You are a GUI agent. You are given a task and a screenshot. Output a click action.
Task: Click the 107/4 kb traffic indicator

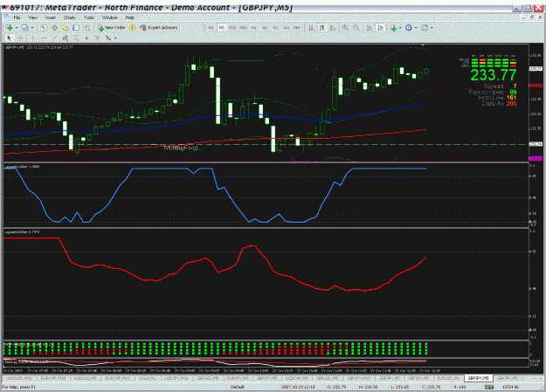[x=511, y=387]
